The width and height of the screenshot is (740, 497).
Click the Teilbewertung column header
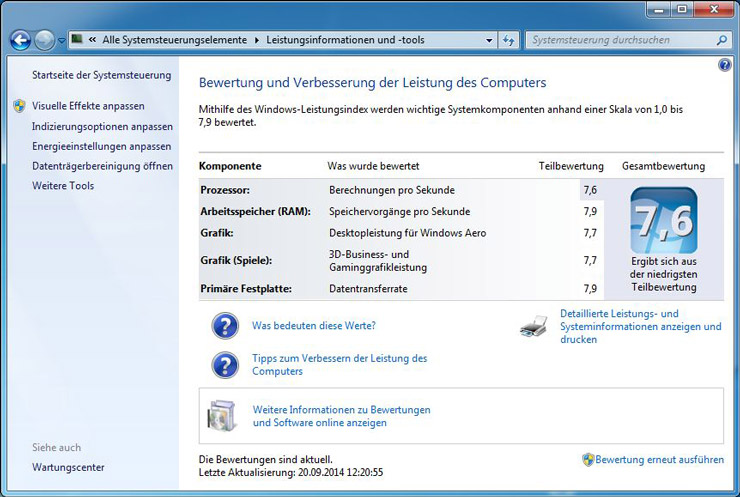[x=571, y=166]
